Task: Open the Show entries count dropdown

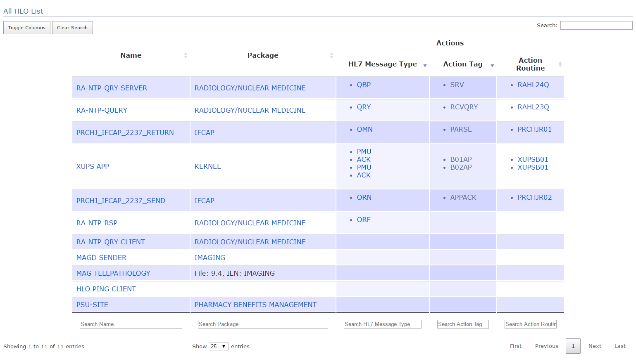Action: (219, 346)
